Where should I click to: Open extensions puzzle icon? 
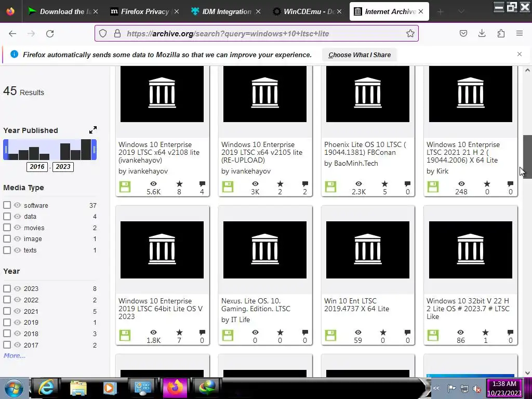tap(501, 33)
